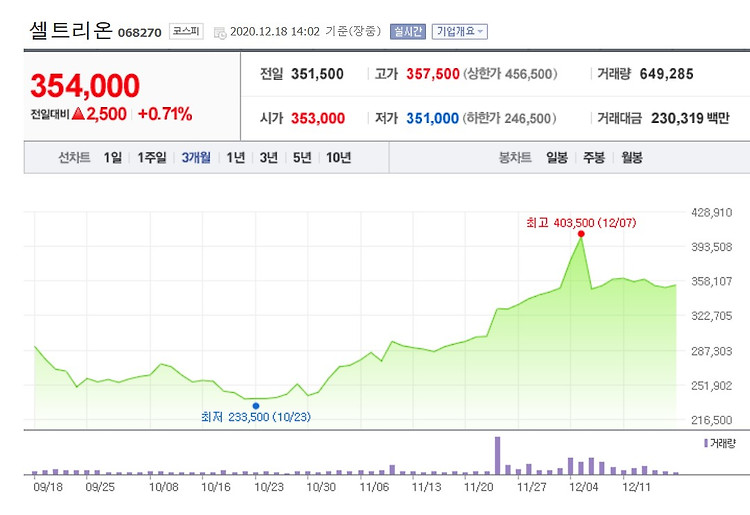This screenshot has height=515, width=750.
Task: Click the 2020.12.18 14:02 timestamp
Action: (x=275, y=32)
